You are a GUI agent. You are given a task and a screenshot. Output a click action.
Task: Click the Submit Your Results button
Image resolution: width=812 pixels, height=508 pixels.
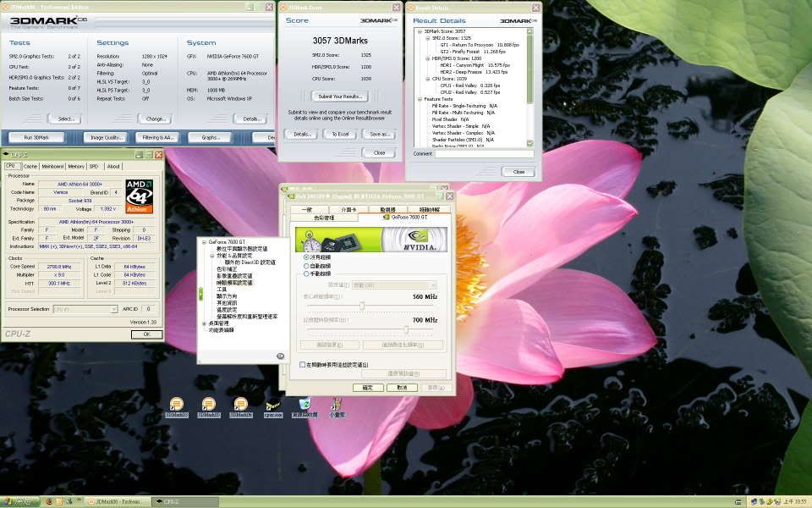click(340, 97)
